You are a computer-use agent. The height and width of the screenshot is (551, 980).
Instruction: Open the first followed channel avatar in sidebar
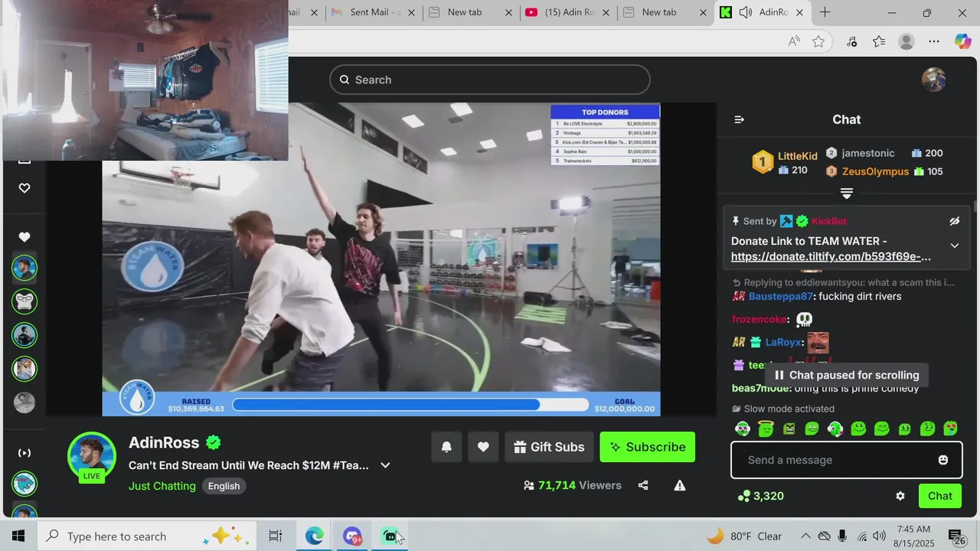[x=24, y=268]
